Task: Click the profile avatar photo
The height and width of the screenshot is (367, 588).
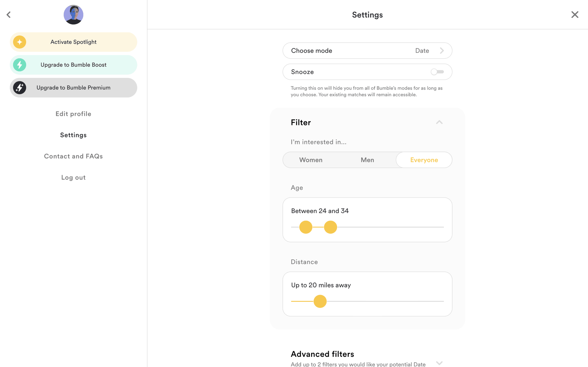Action: (x=73, y=14)
